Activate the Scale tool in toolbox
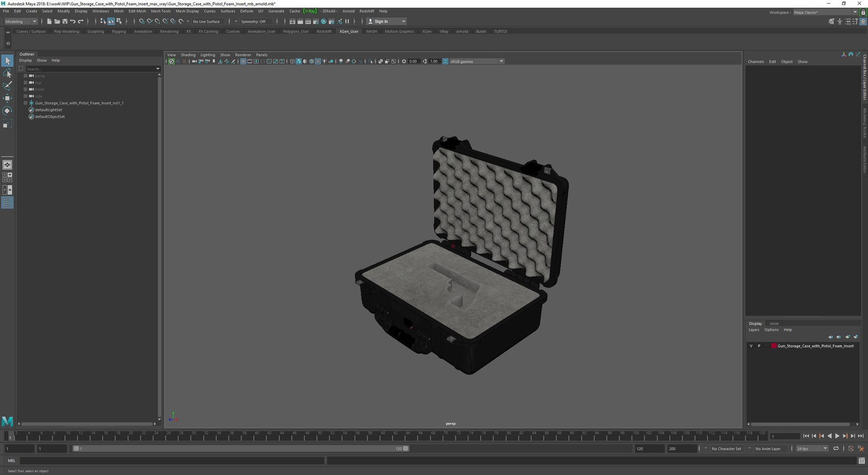Screen dimensions: 868x475 point(7,123)
